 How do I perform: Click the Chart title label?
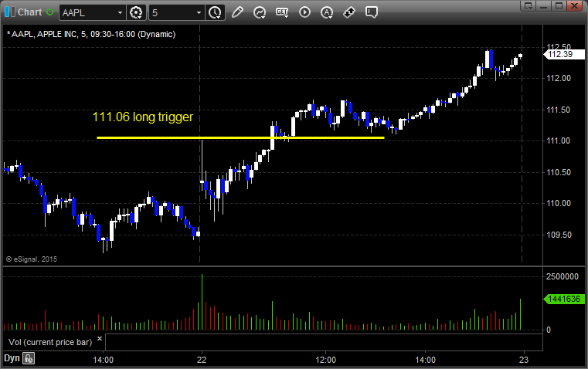[x=29, y=12]
